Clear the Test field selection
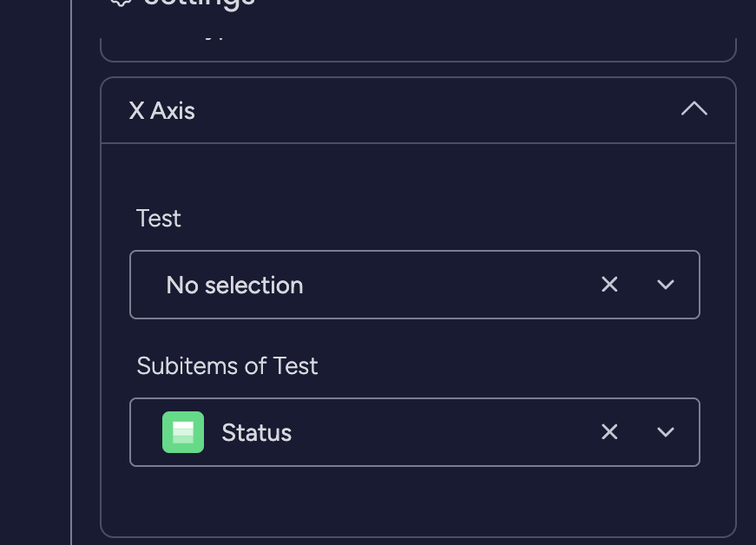The width and height of the screenshot is (756, 545). 609,285
